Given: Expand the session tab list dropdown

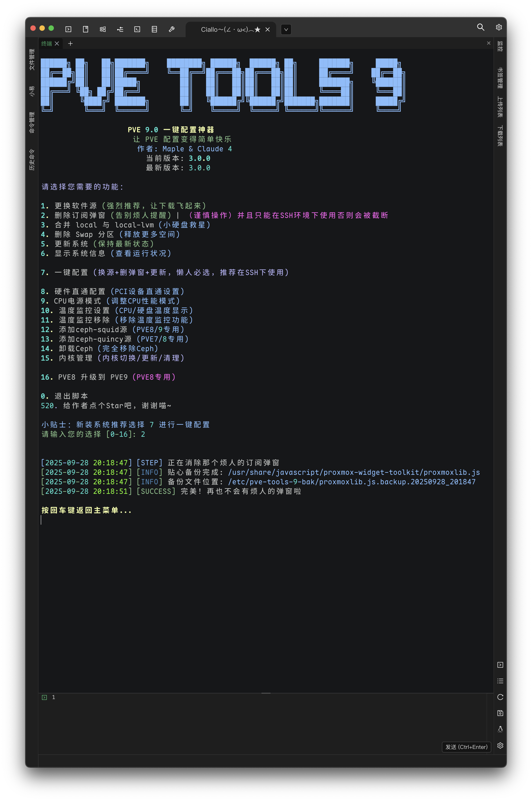Looking at the screenshot, I should pyautogui.click(x=286, y=29).
